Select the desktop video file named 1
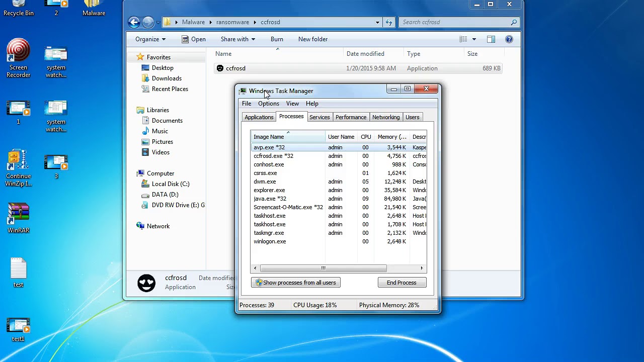644x362 pixels. 19,112
